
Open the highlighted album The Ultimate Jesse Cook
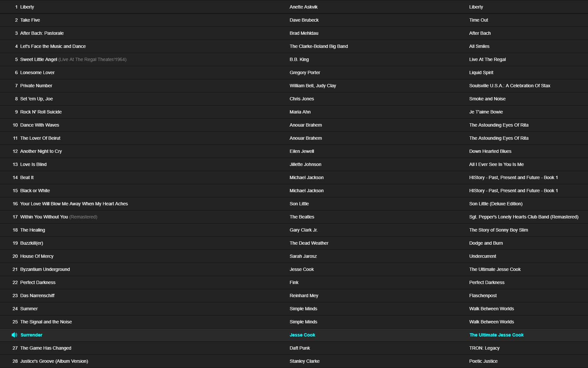[496, 335]
